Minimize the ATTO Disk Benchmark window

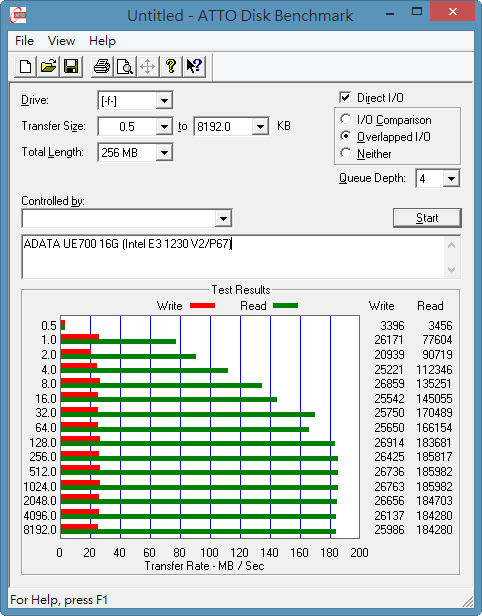coord(390,14)
